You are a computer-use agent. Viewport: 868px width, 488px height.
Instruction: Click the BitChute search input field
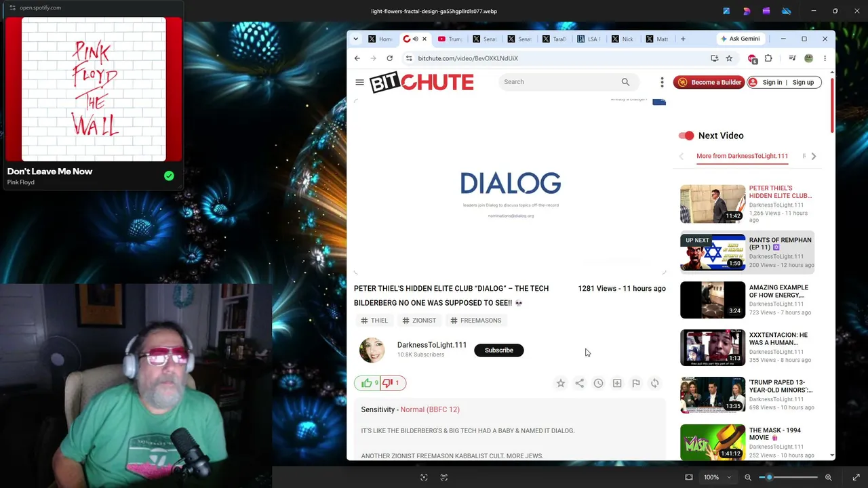point(561,82)
